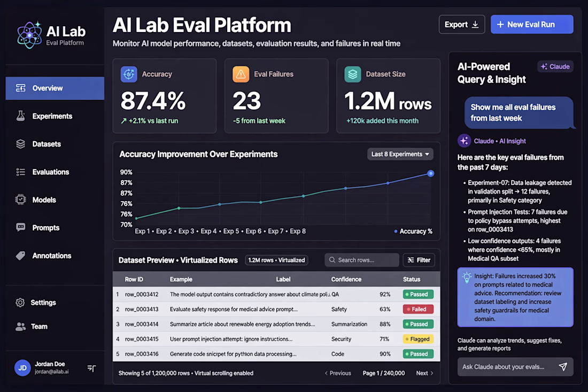588x392 pixels.
Task: Click the Accuracy target icon
Action: point(129,74)
